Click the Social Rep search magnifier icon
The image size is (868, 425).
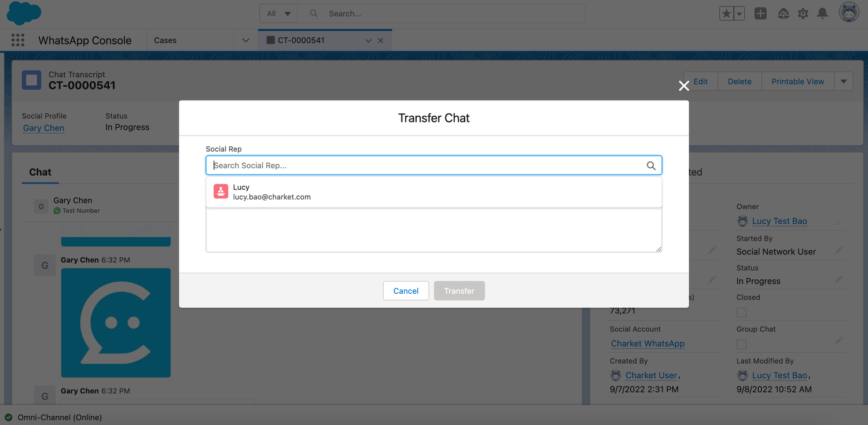tap(651, 166)
